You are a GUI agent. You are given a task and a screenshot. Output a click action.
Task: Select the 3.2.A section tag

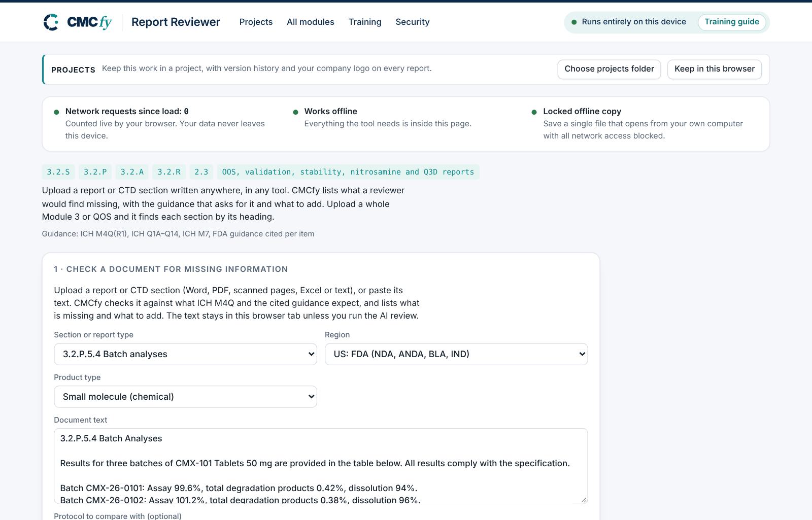coord(132,172)
